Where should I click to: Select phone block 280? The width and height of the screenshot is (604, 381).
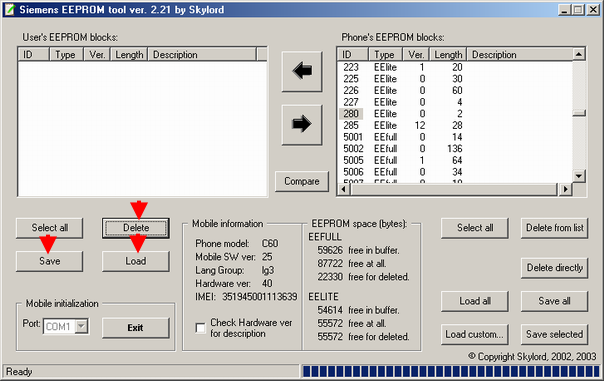click(351, 114)
